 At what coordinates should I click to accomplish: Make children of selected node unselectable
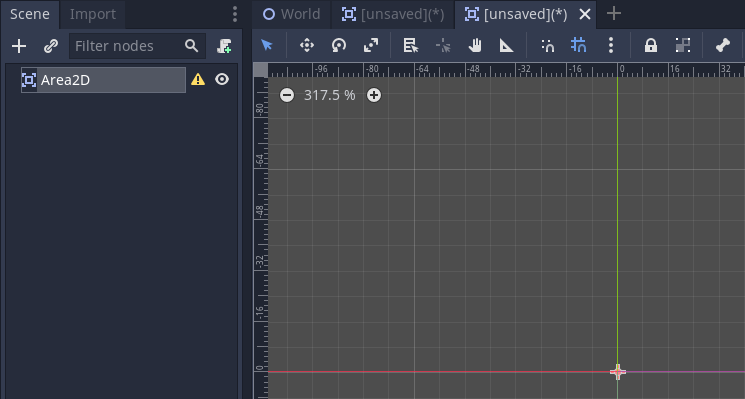(683, 46)
